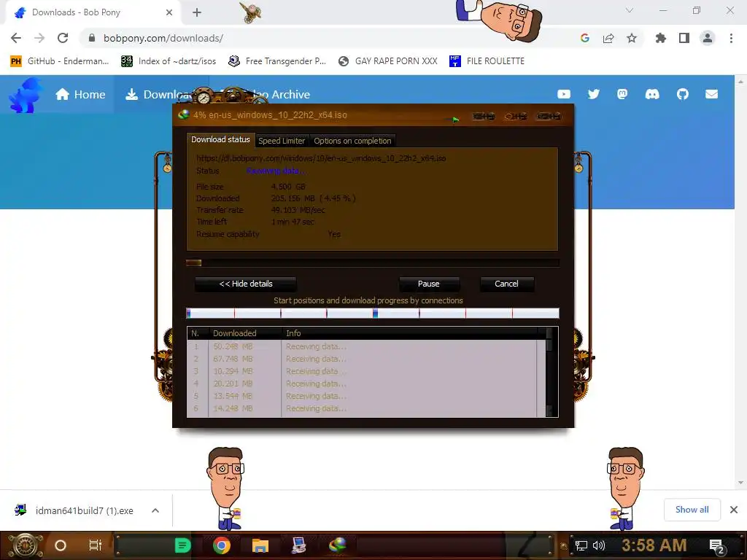Open FILE ROULETTE bookmark

click(487, 61)
